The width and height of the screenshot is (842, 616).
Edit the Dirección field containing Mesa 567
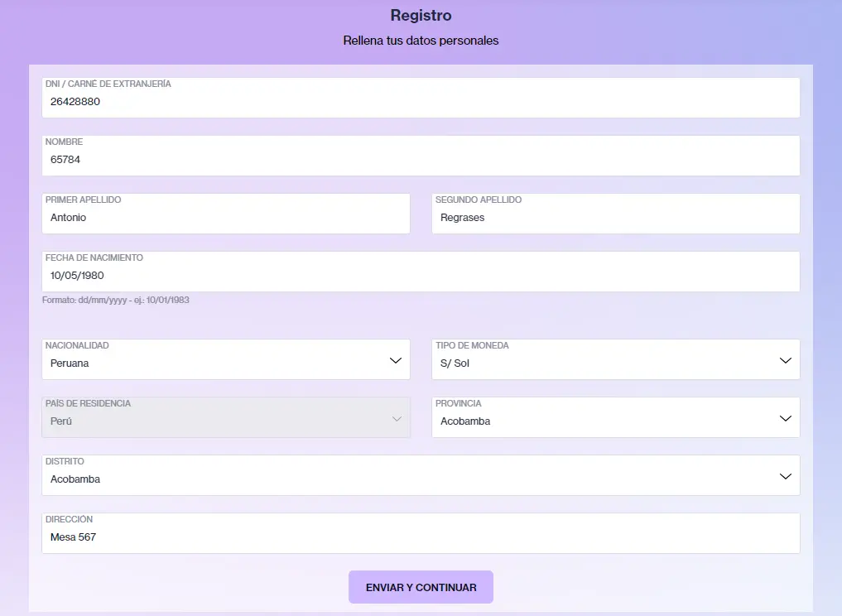[421, 537]
